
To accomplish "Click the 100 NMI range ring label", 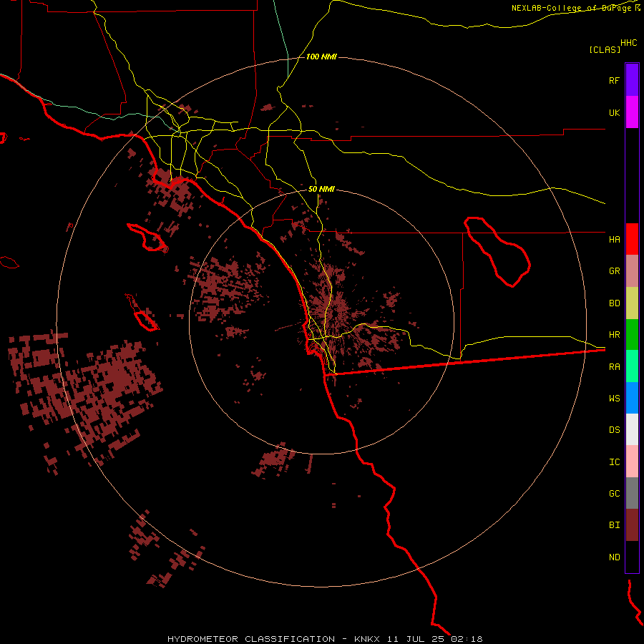I will click(321, 57).
